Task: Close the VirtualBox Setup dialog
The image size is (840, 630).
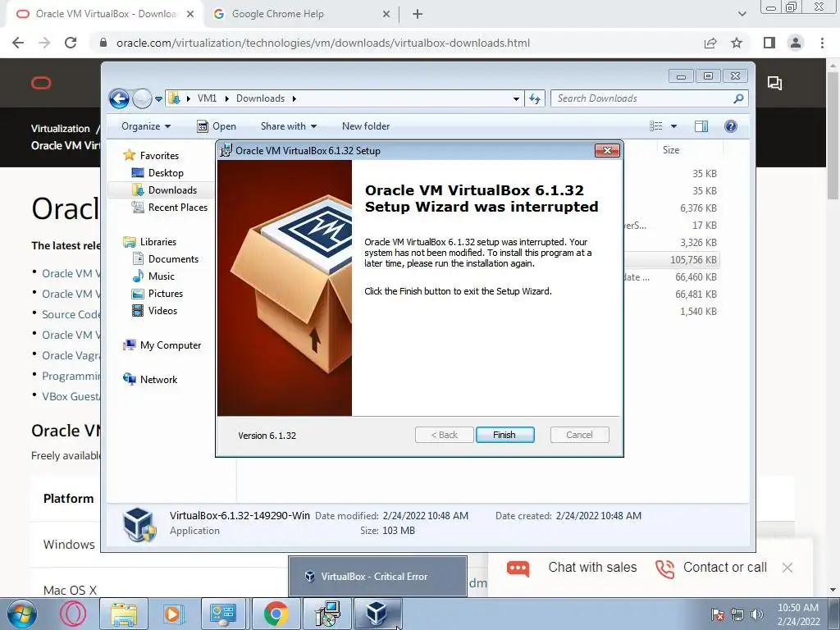Action: 607,151
